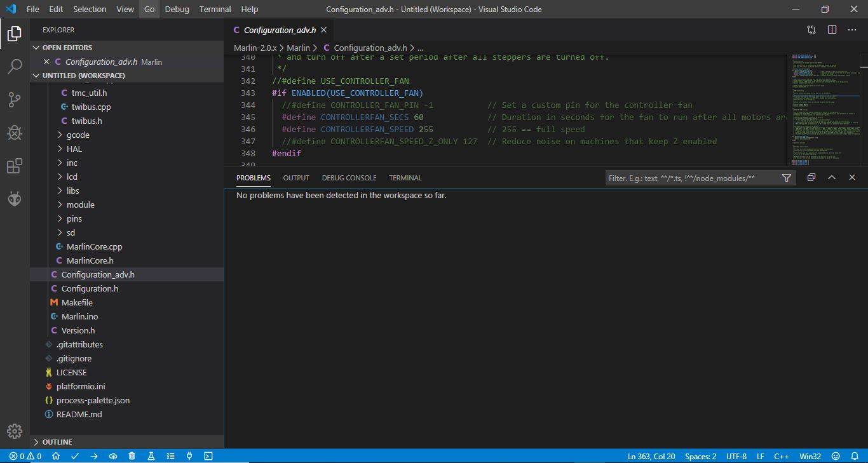Open the Selection menu

tap(90, 10)
